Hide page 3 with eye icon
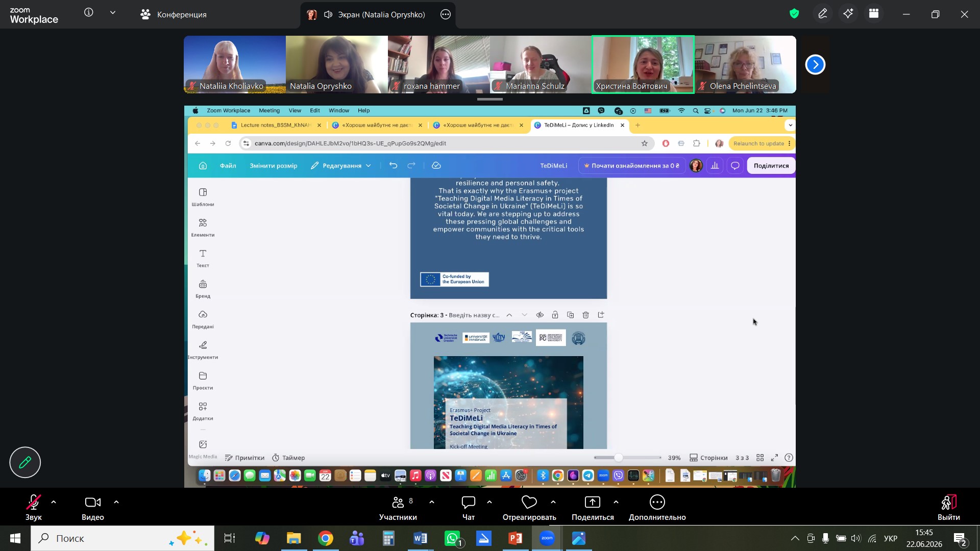Image resolution: width=980 pixels, height=551 pixels. [x=540, y=315]
